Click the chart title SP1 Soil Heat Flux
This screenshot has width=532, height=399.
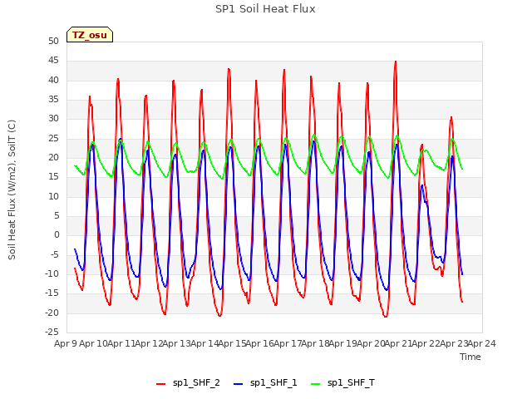coord(265,9)
